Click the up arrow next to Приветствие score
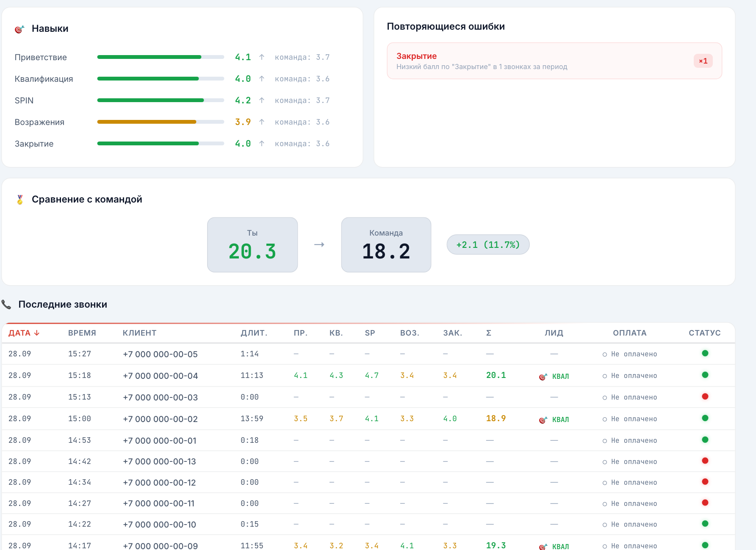The width and height of the screenshot is (756, 550). click(x=262, y=57)
